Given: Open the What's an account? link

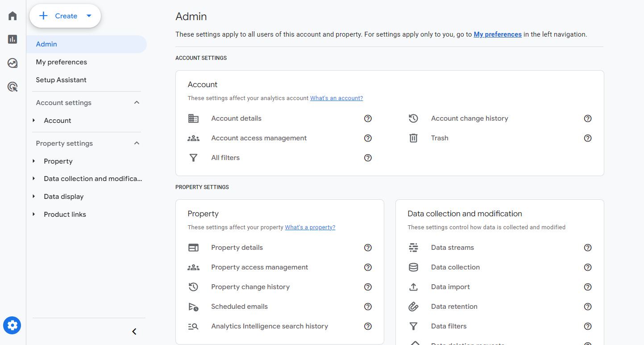Looking at the screenshot, I should tap(337, 98).
